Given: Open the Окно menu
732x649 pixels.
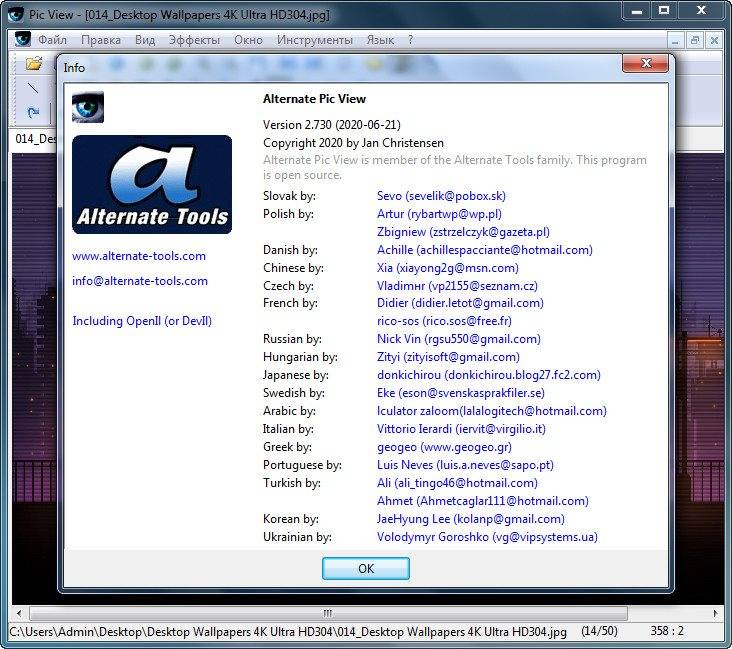Looking at the screenshot, I should tap(248, 40).
